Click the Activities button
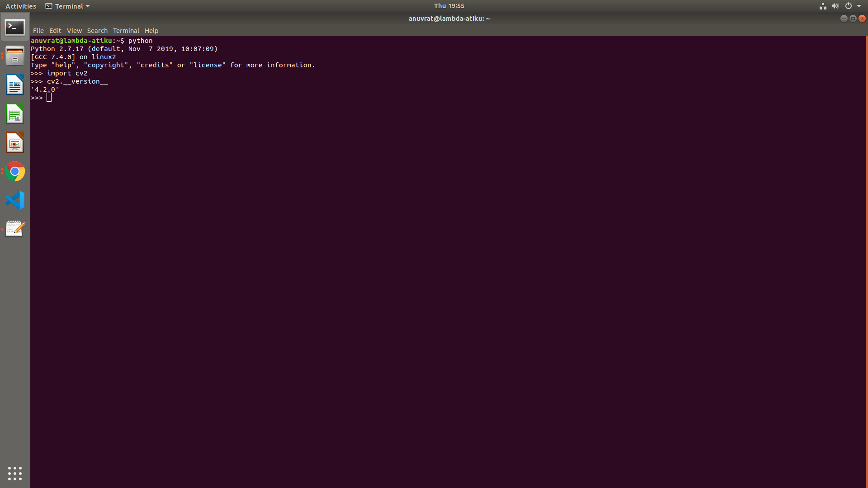The image size is (868, 488). click(x=20, y=6)
